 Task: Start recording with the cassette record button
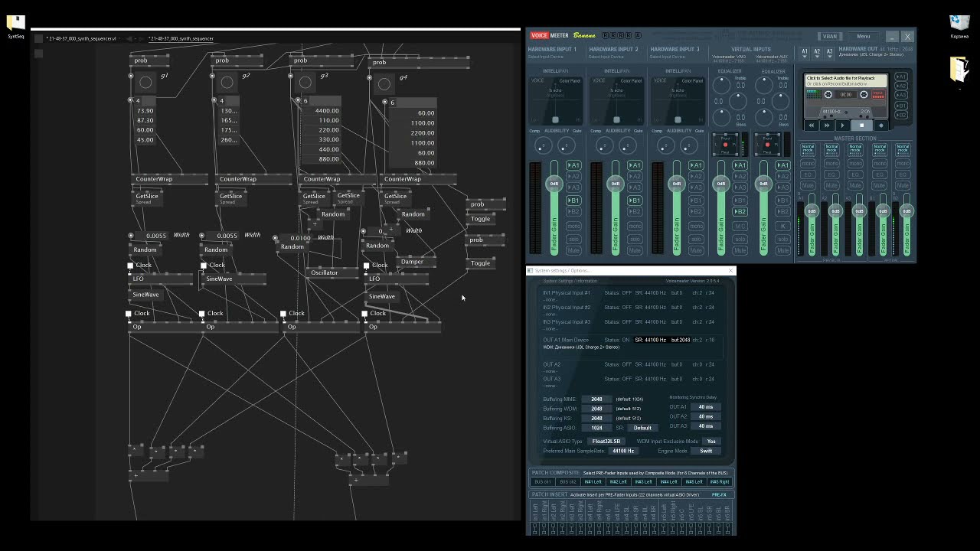(880, 126)
